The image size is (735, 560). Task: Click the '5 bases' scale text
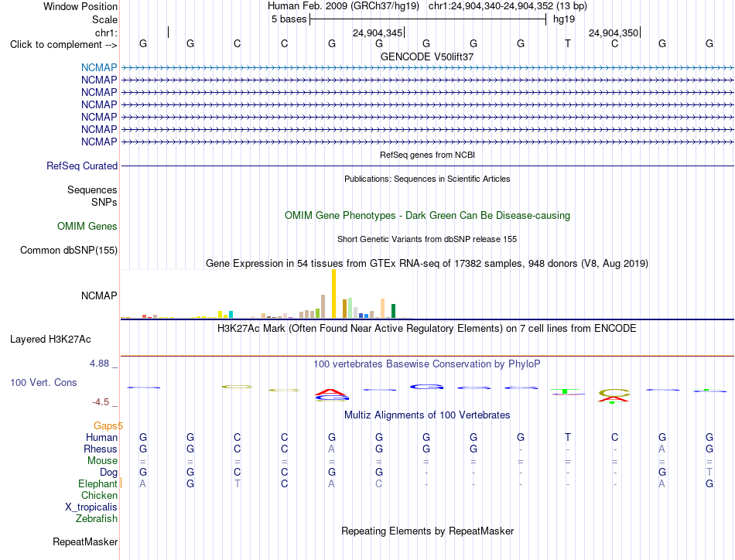[289, 19]
